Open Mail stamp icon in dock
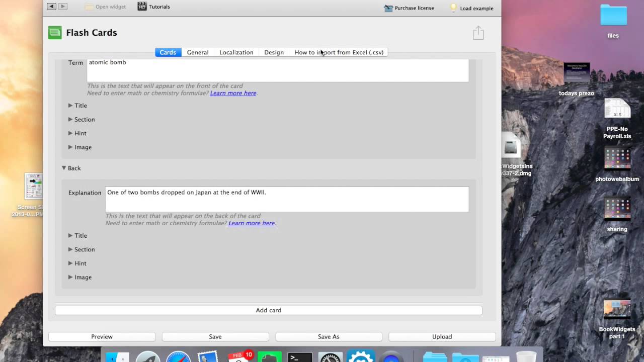The height and width of the screenshot is (362, 644). point(208,356)
